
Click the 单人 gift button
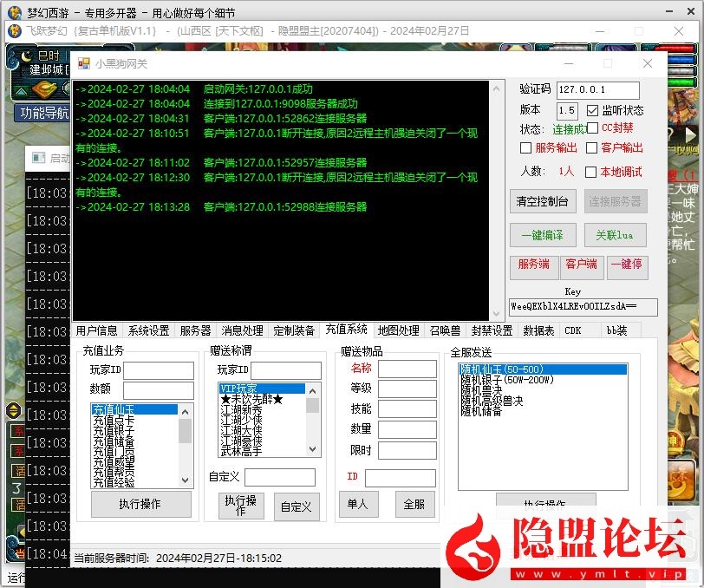pyautogui.click(x=358, y=504)
